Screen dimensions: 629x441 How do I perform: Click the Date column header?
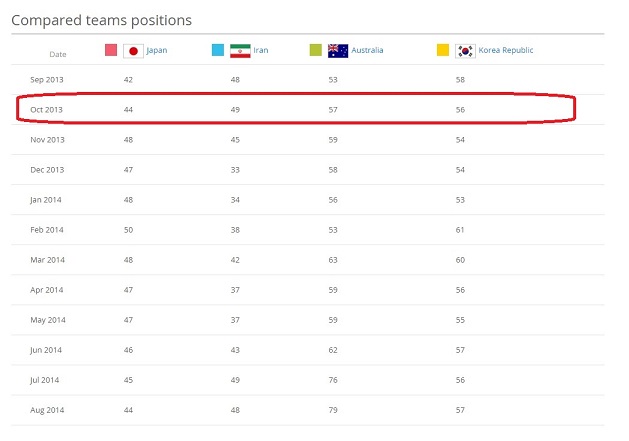58,54
